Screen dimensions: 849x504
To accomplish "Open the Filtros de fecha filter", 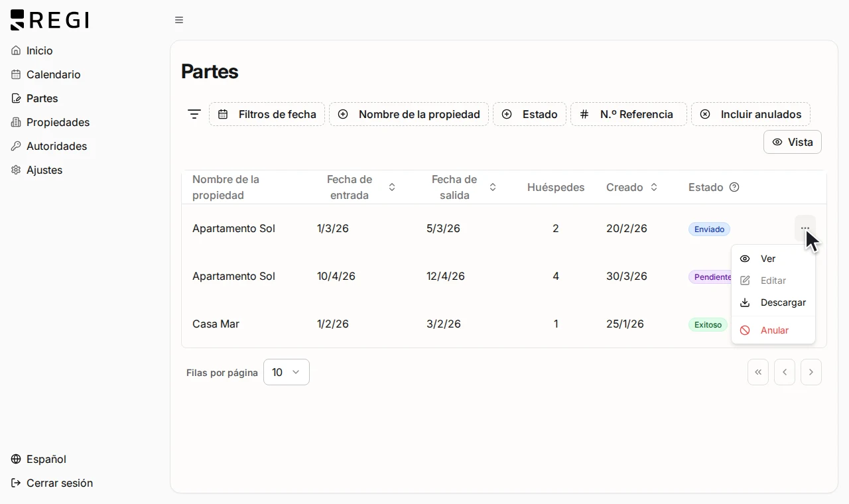I will [267, 114].
